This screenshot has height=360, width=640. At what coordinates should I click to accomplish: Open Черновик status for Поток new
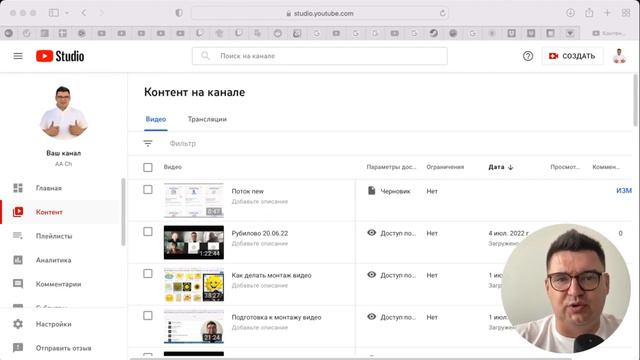click(x=395, y=191)
